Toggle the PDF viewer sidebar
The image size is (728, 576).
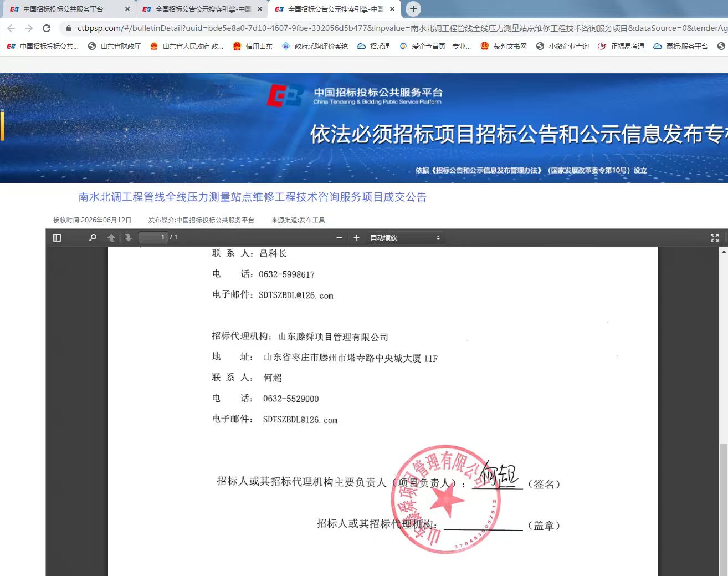(57, 237)
